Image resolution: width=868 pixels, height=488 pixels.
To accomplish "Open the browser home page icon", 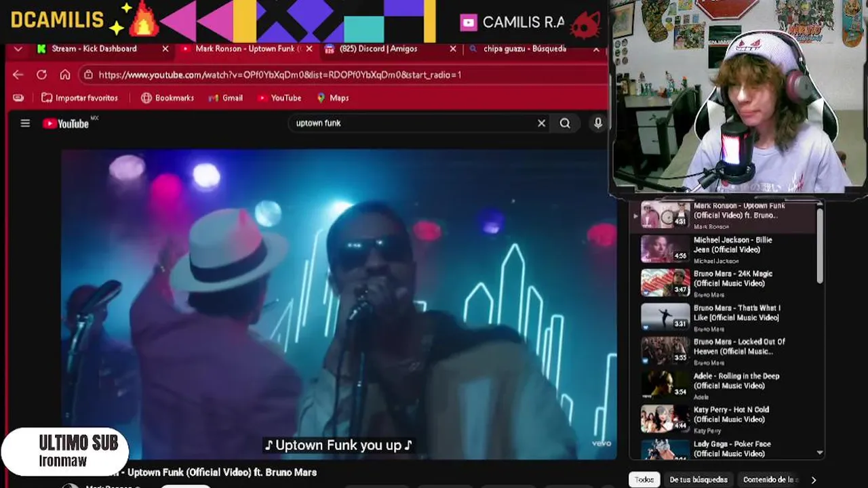I will 65,75.
